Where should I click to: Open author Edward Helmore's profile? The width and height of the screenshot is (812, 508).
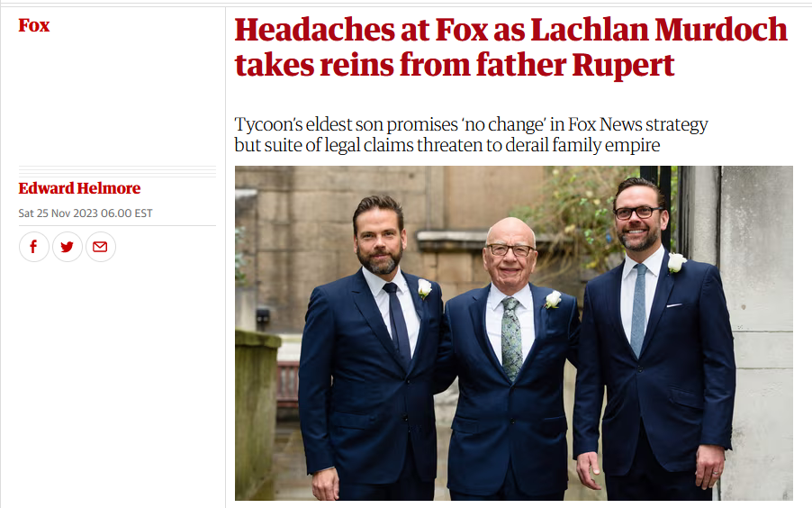click(x=79, y=188)
